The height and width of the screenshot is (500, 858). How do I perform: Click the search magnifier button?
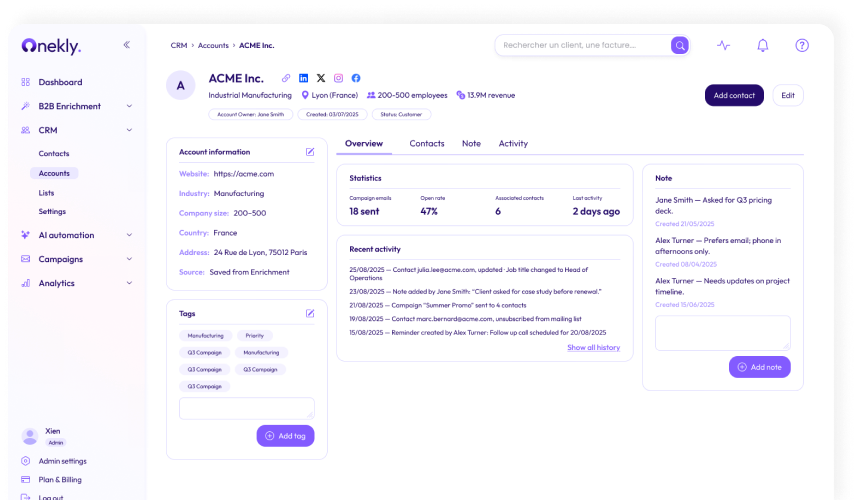point(680,45)
